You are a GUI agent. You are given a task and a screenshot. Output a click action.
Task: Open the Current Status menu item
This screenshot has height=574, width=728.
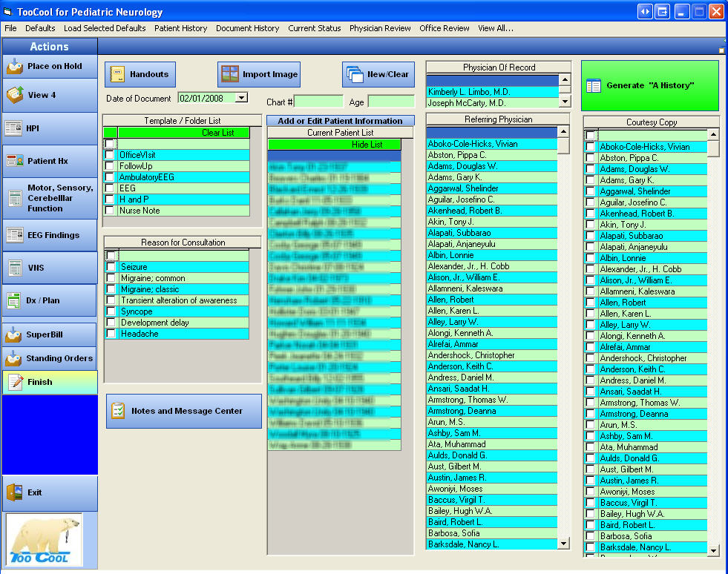pyautogui.click(x=315, y=28)
